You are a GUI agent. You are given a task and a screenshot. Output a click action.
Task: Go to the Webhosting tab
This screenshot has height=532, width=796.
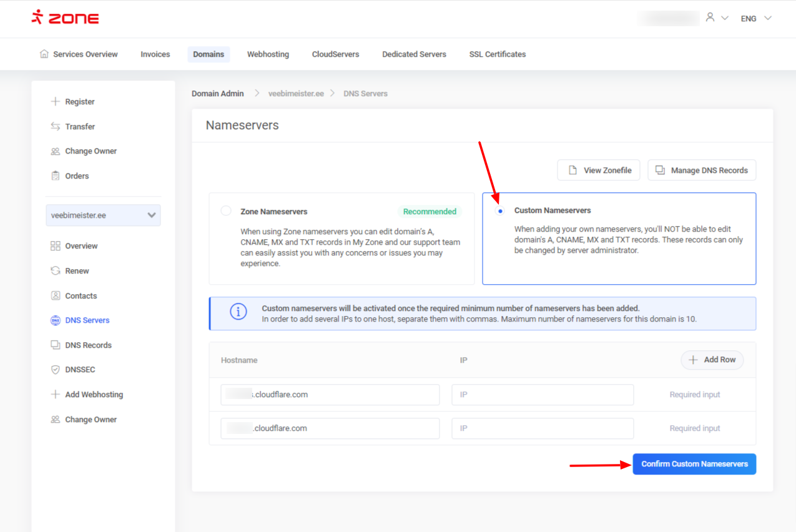[268, 54]
